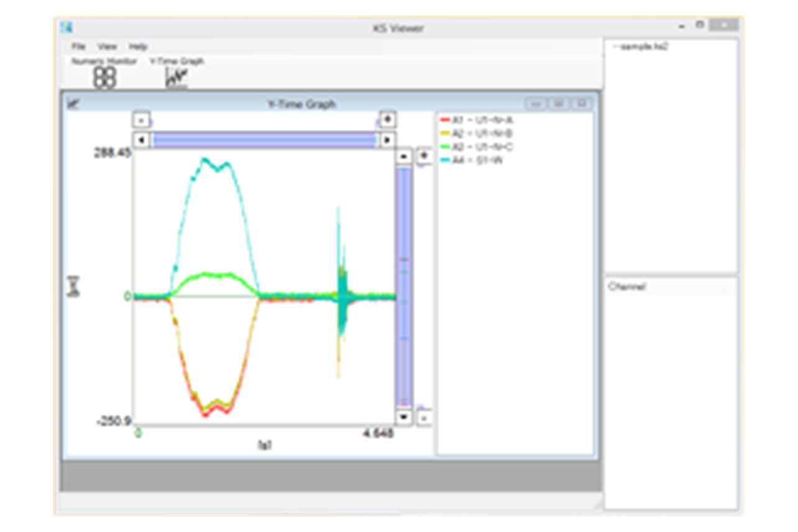798x532 pixels.
Task: Click the vertical scrollbar down arrow
Action: click(404, 416)
